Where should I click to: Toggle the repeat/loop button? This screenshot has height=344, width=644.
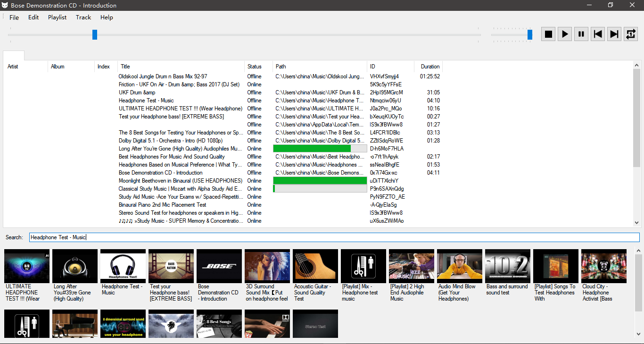click(630, 34)
